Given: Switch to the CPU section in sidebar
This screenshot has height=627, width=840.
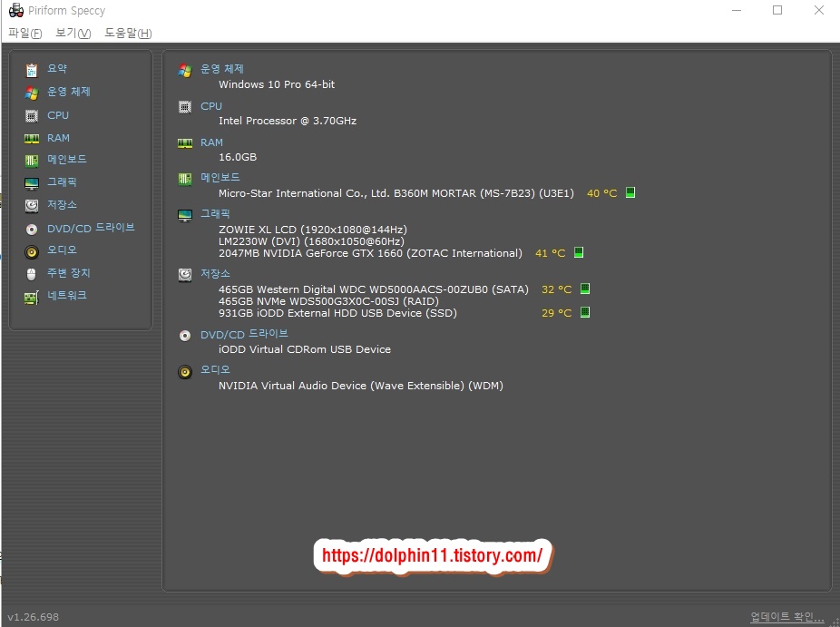Looking at the screenshot, I should 58,115.
